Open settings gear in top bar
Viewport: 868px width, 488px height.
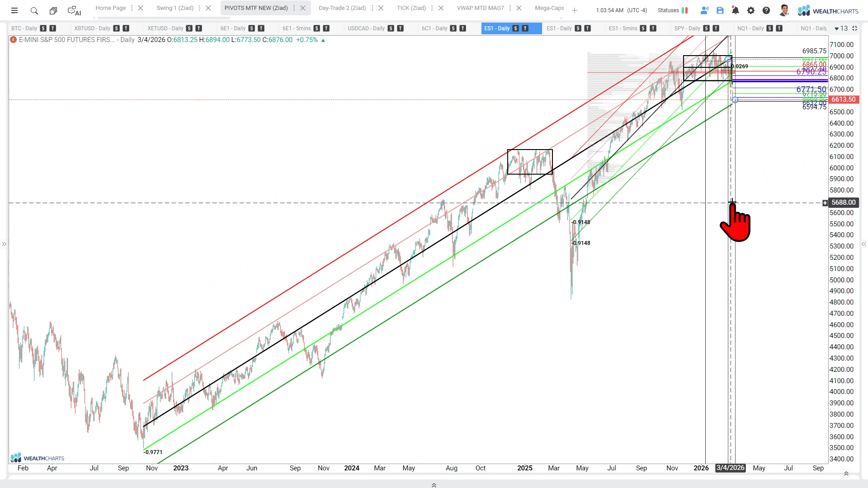click(x=751, y=10)
